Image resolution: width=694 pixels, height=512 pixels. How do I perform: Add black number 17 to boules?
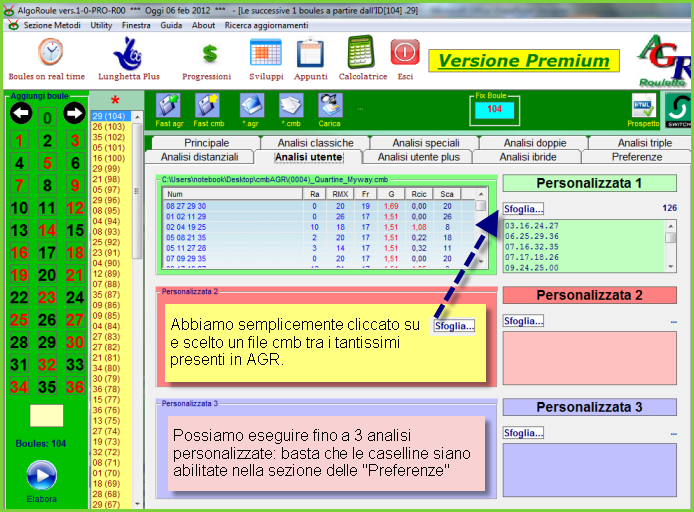(47, 253)
